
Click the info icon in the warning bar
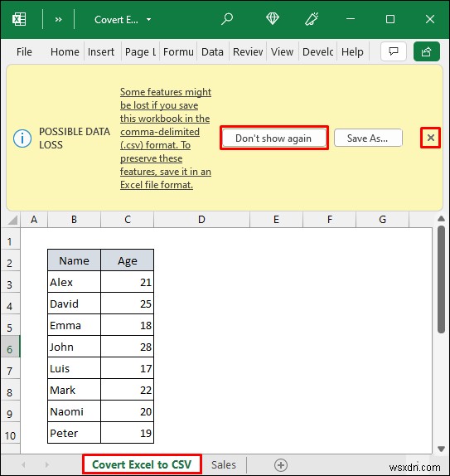coord(22,138)
